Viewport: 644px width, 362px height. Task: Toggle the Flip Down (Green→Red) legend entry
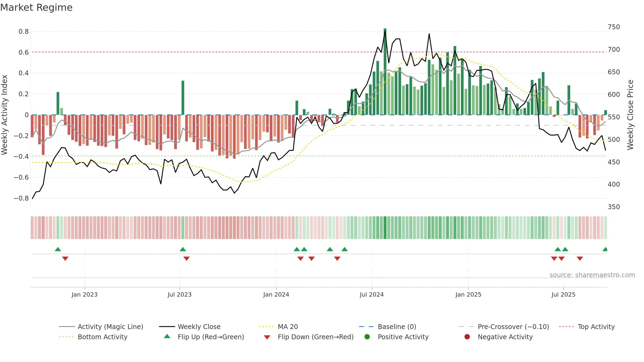coord(309,337)
